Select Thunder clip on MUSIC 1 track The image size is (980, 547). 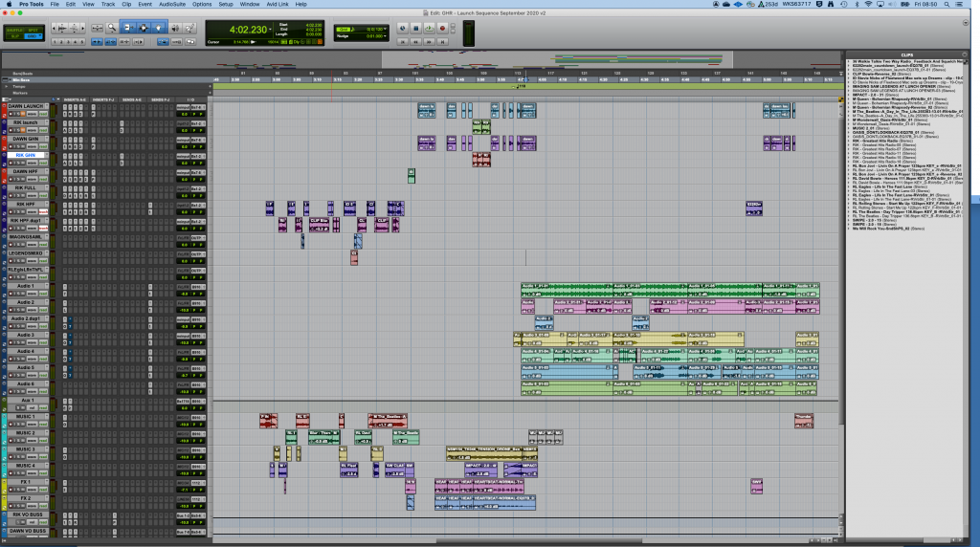coord(804,420)
